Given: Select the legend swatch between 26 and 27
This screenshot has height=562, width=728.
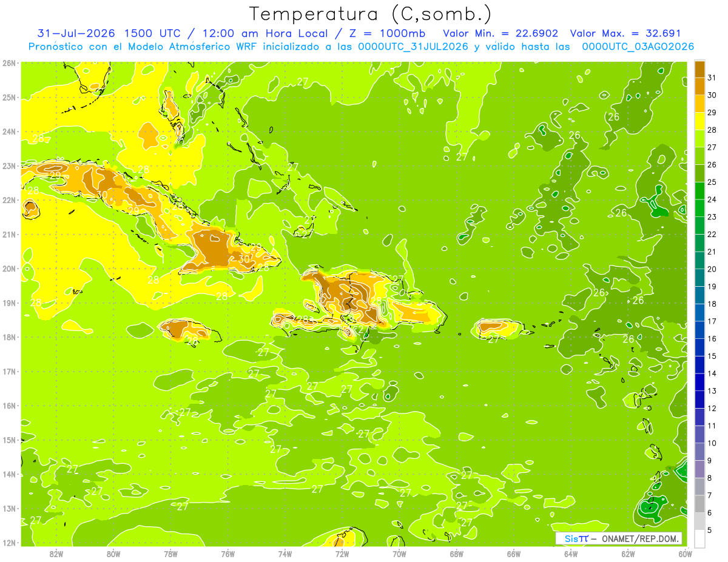Looking at the screenshot, I should point(699,156).
